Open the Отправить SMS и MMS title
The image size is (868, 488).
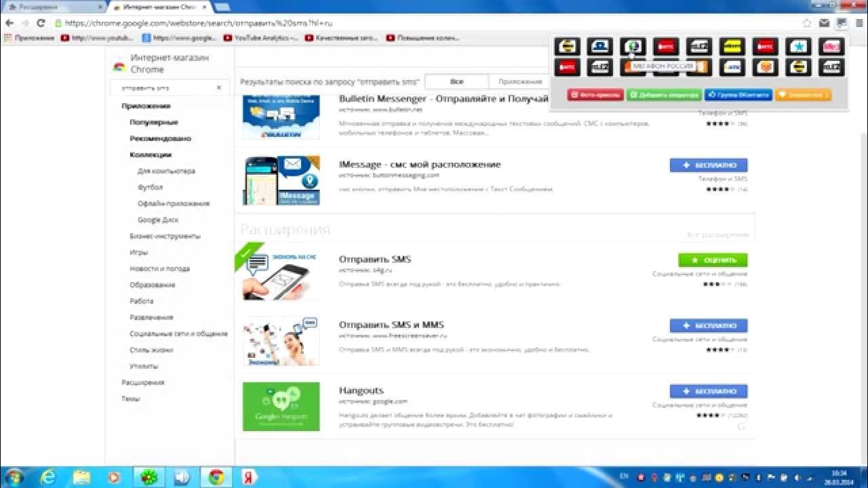391,325
